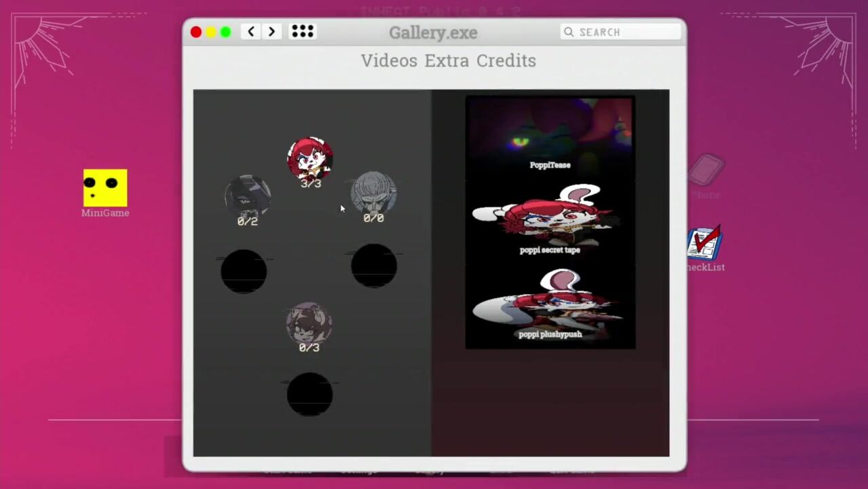Open the Phone desktop icon
This screenshot has width=868, height=489.
[x=706, y=171]
